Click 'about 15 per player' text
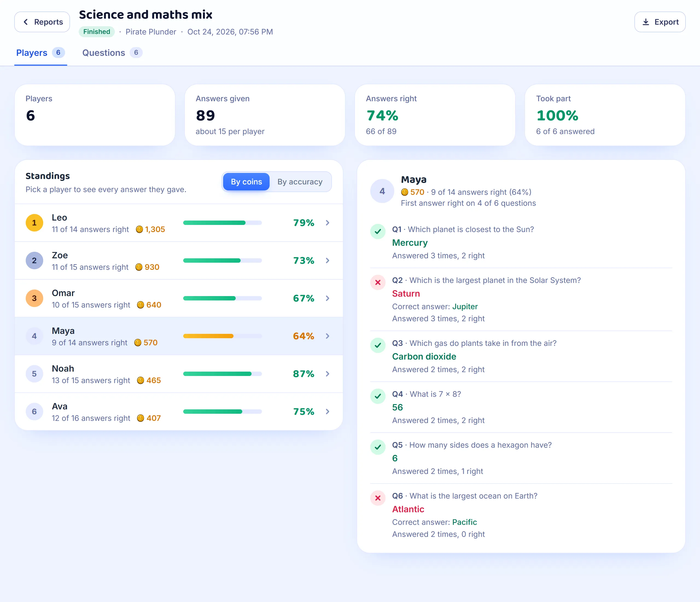 [x=230, y=132]
